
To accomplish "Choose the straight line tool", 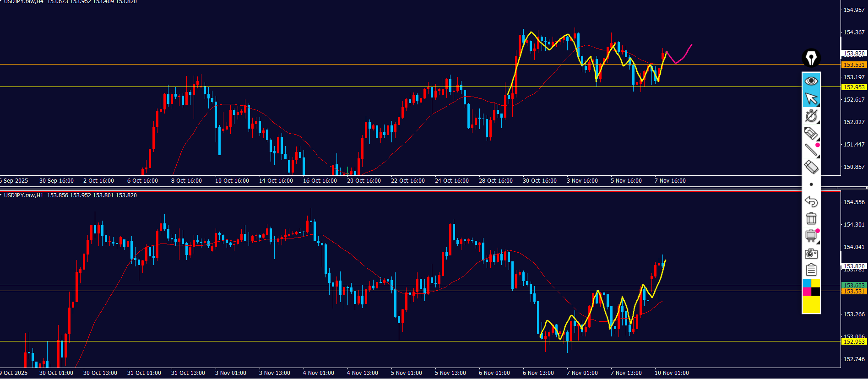I will pyautogui.click(x=811, y=150).
